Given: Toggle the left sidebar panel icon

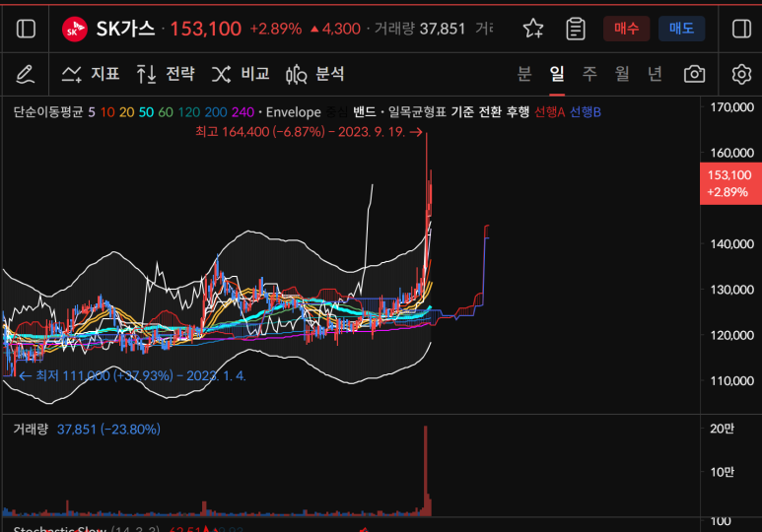Looking at the screenshot, I should coord(26,29).
